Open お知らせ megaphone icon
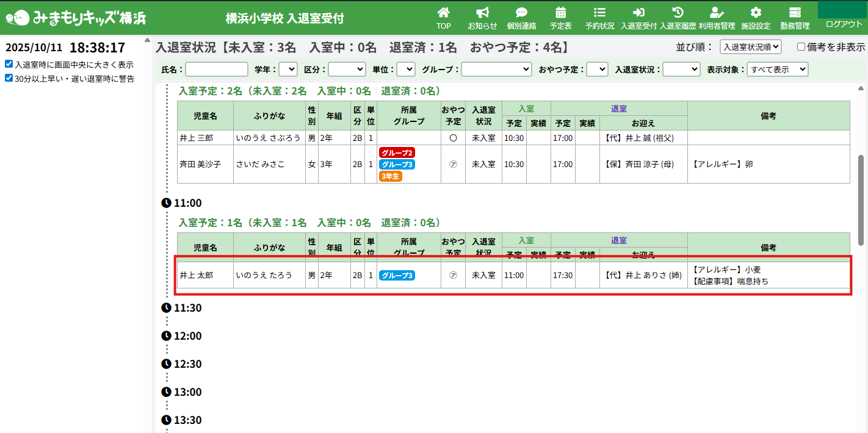 tap(482, 13)
